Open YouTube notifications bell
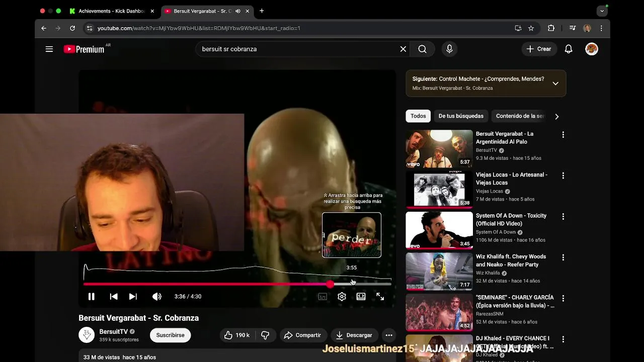This screenshot has width=644, height=362. click(569, 49)
